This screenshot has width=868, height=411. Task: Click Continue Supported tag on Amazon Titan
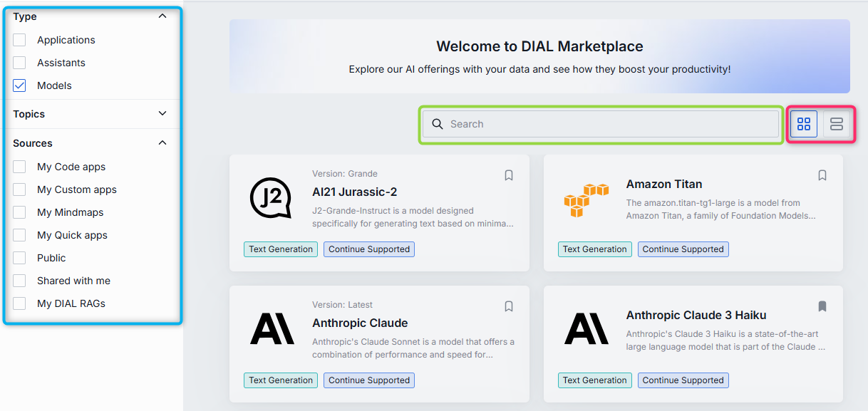pos(683,249)
